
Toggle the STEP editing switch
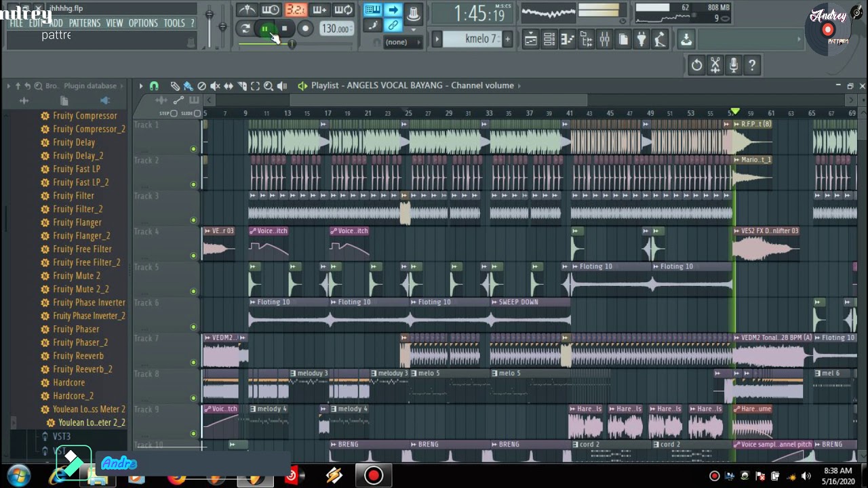coord(174,113)
